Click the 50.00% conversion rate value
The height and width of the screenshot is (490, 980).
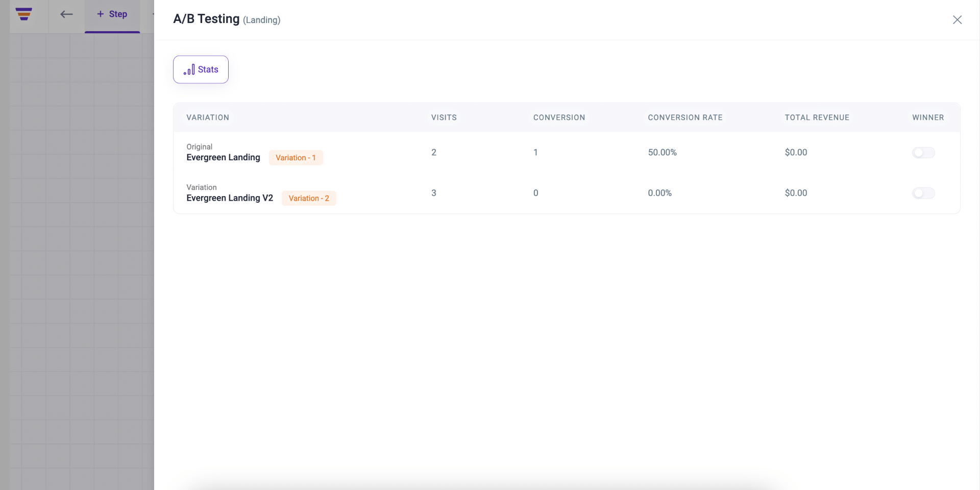pos(663,152)
